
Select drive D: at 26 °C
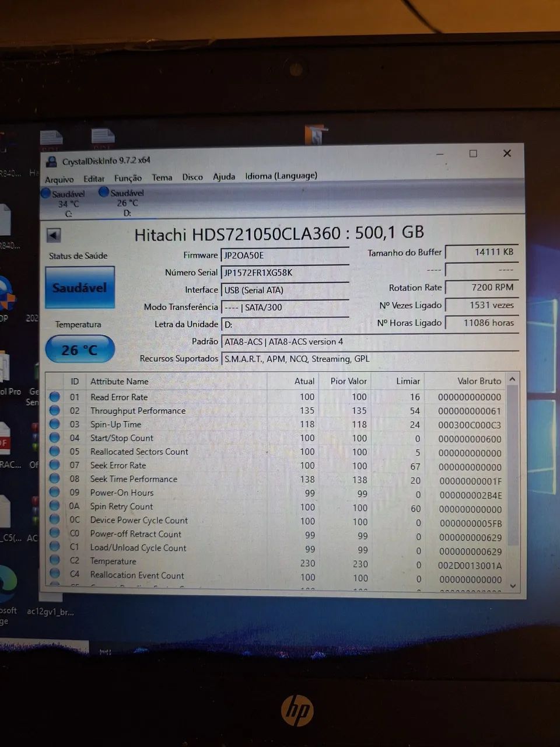tap(121, 202)
